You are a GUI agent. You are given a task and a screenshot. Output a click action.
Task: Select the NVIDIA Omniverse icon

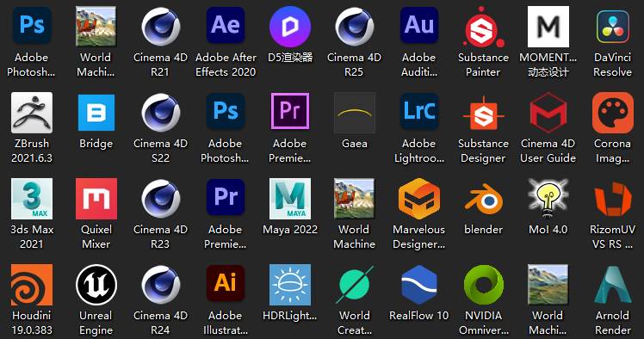point(483,285)
